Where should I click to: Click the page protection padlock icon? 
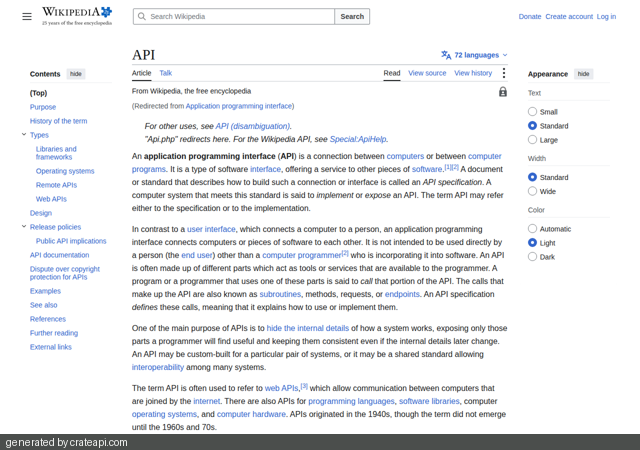pos(503,91)
